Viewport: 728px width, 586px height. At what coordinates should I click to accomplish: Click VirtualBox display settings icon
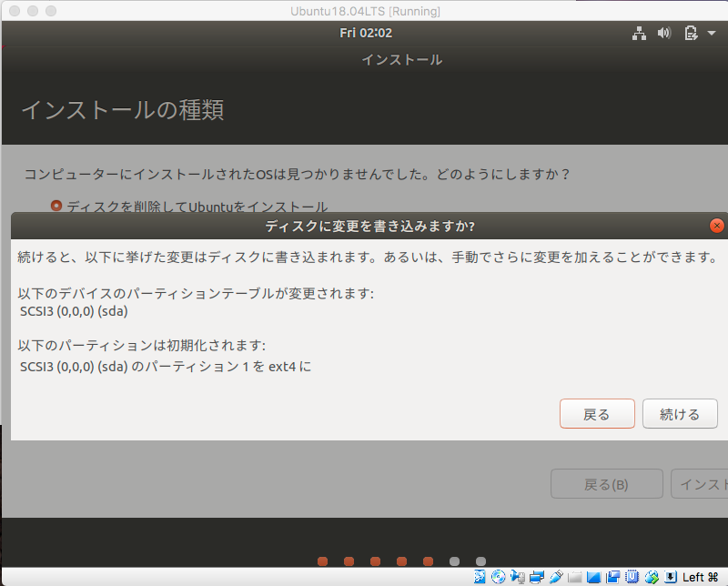(x=594, y=577)
